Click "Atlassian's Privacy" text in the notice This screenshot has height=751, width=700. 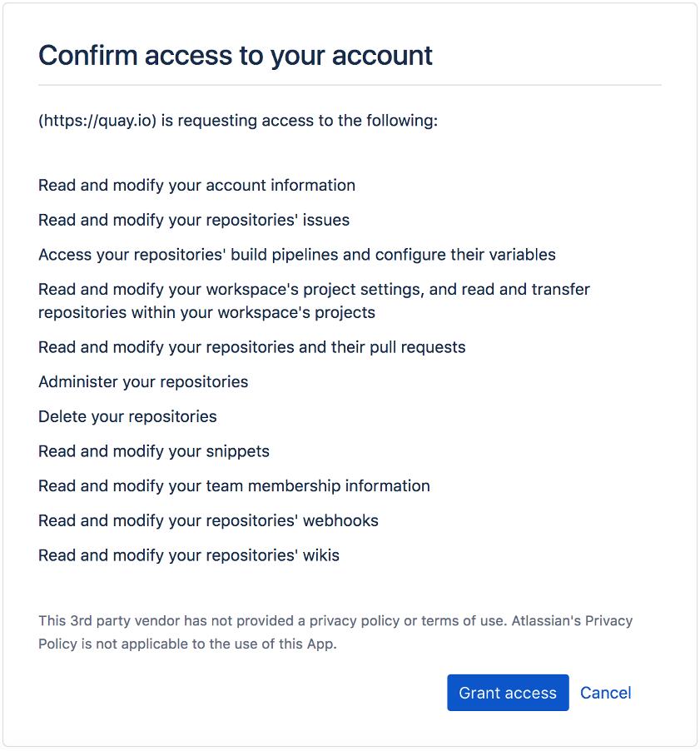(573, 621)
